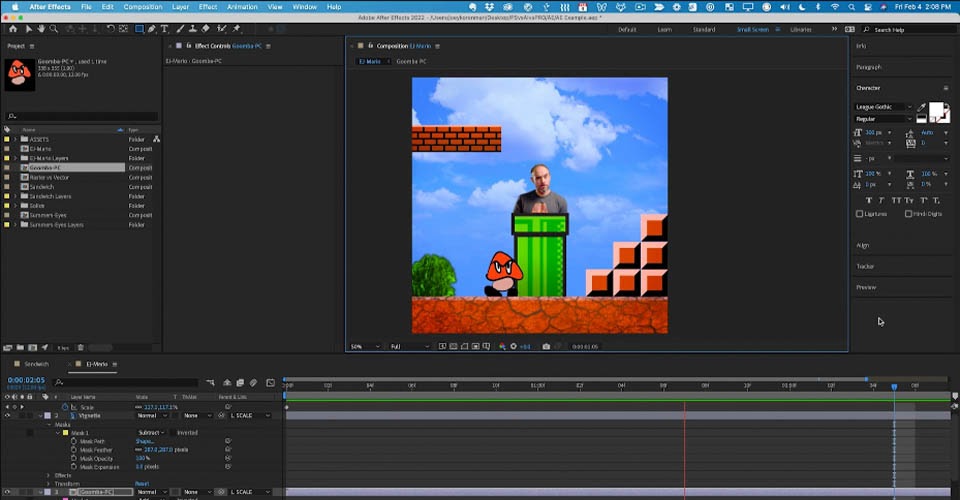Open the Graph Editor in timeline
Screen dimensions: 960x500
(271, 382)
